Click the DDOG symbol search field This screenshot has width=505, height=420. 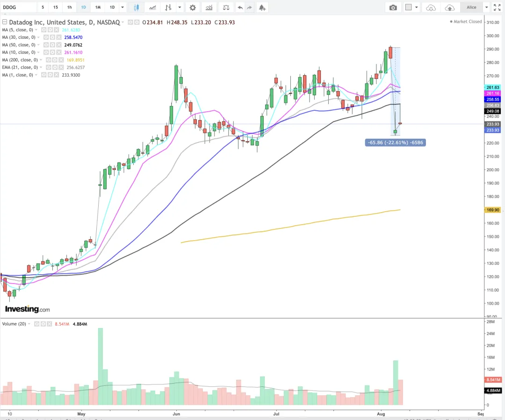18,7
